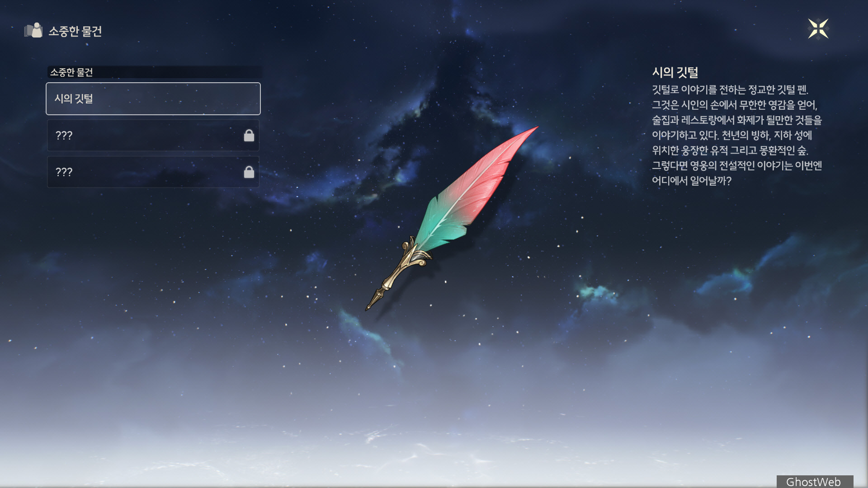Click the ??? text in first locked row
868x488 pixels.
pos(64,136)
